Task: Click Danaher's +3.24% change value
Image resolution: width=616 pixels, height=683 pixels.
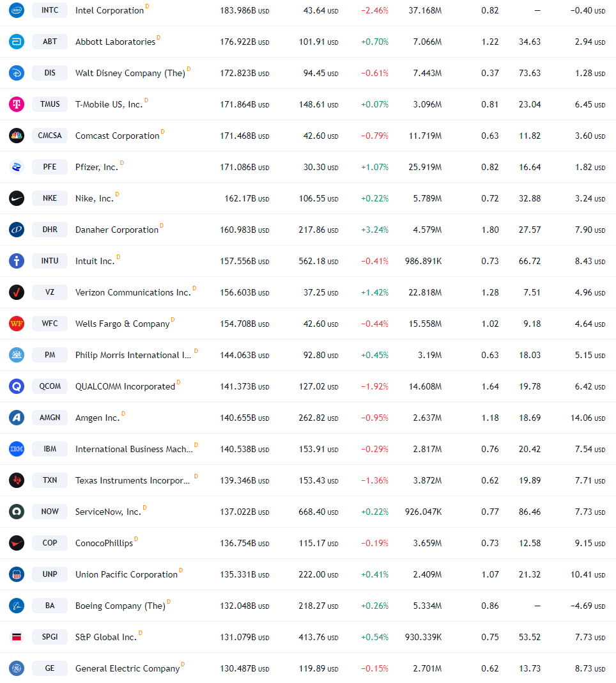Action: pyautogui.click(x=375, y=230)
